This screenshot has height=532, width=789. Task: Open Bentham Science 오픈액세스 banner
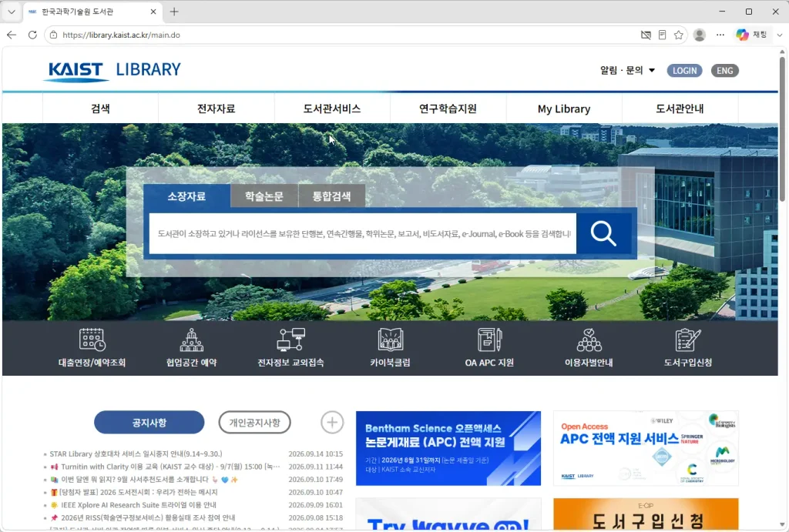tap(448, 448)
